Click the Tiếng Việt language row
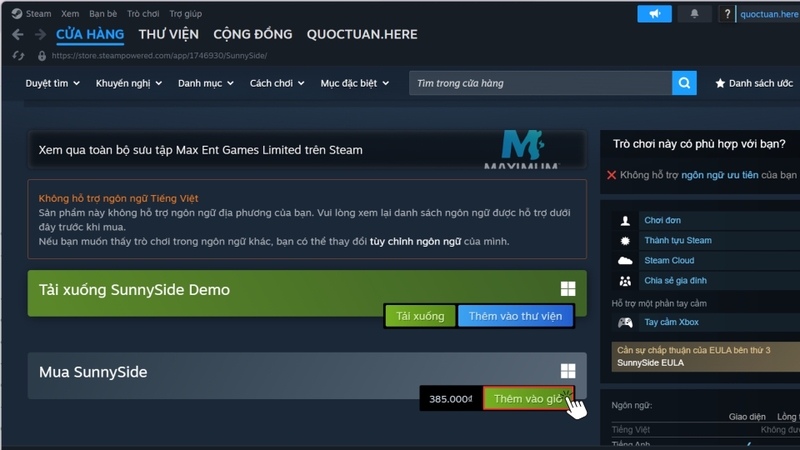This screenshot has width=800, height=450. click(x=706, y=430)
